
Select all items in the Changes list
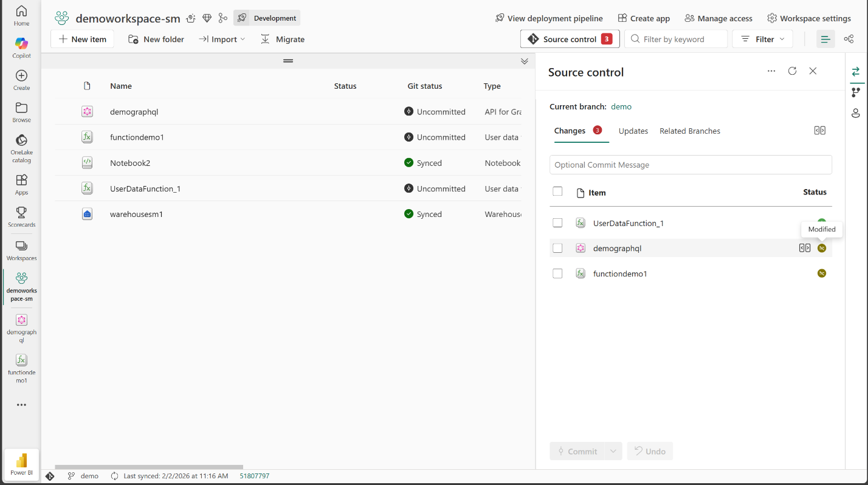557,191
